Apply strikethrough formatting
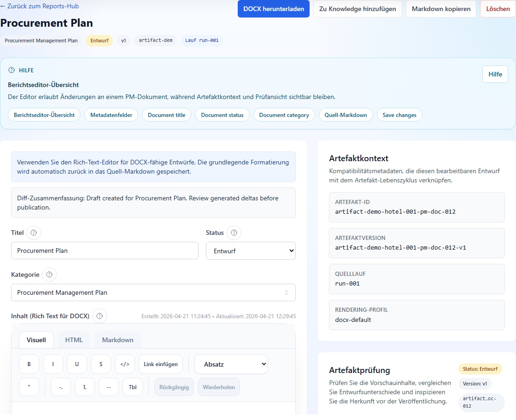The width and height of the screenshot is (516, 420). coord(100,364)
